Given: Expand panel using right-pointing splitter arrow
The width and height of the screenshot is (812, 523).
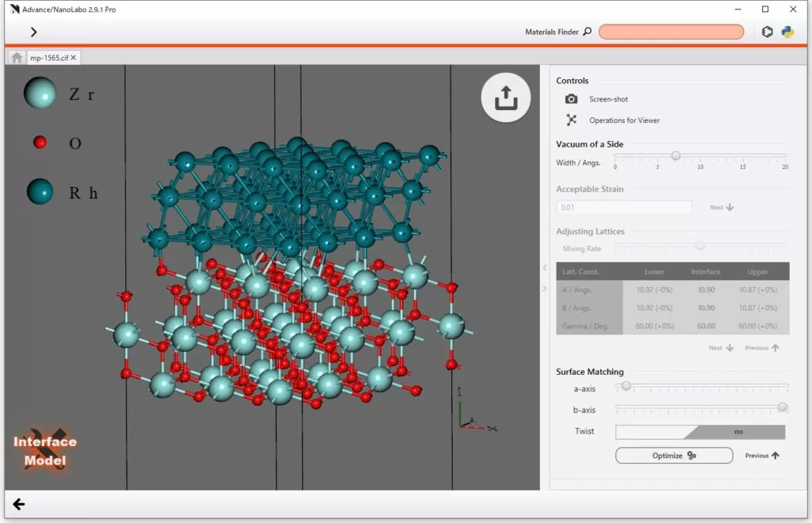Looking at the screenshot, I should coord(545,288).
